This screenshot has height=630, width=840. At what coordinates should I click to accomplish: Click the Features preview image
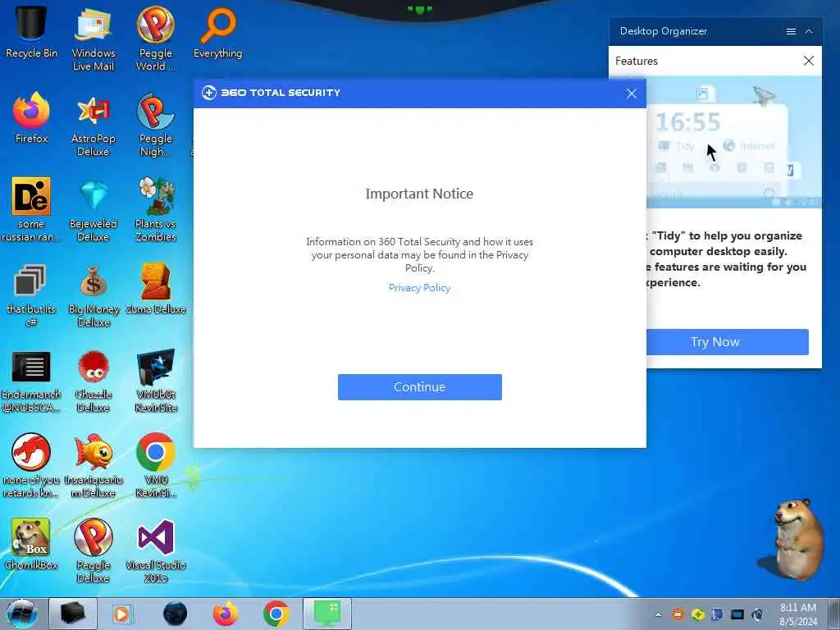coord(734,142)
